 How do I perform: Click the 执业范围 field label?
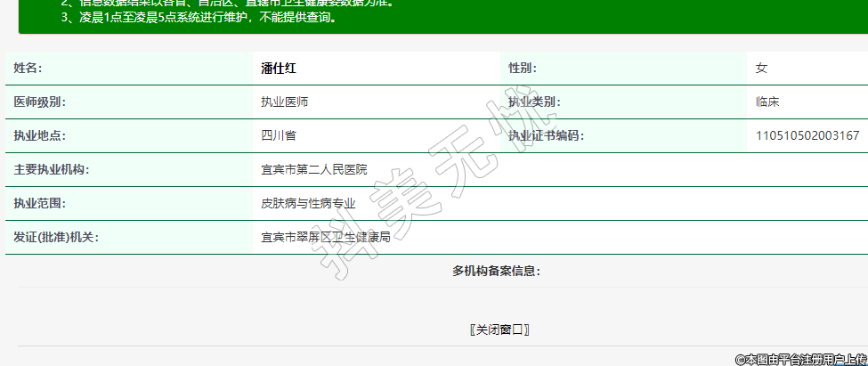pos(39,203)
